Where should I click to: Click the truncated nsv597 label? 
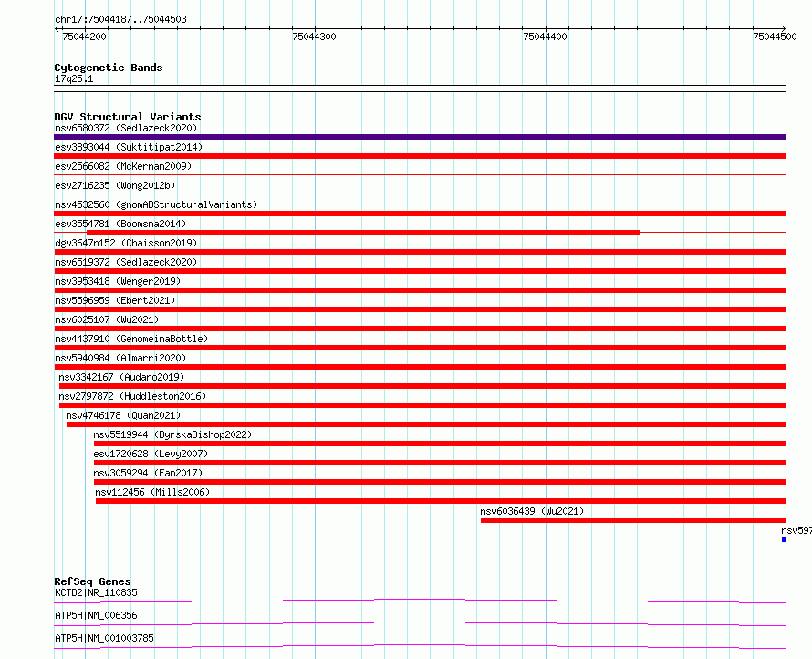tap(796, 530)
